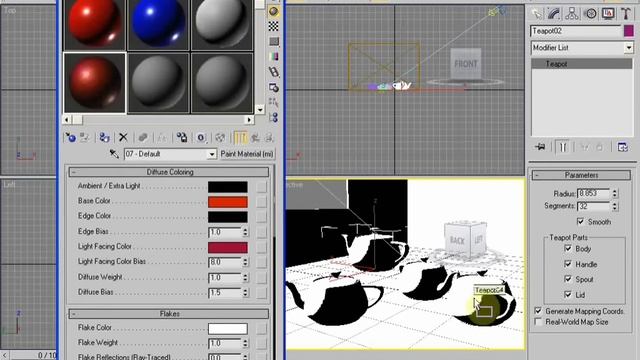Click the Sample UV Tiling icon
640x360 pixels.
coord(274,41)
